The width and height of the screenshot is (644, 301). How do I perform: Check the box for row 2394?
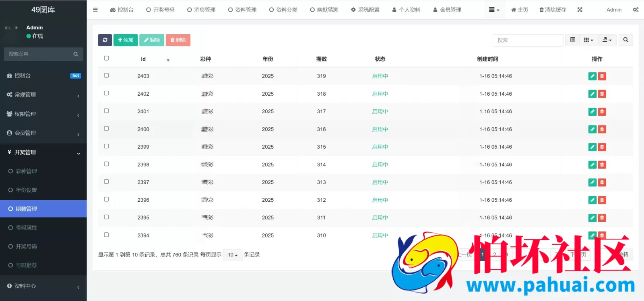pos(106,235)
